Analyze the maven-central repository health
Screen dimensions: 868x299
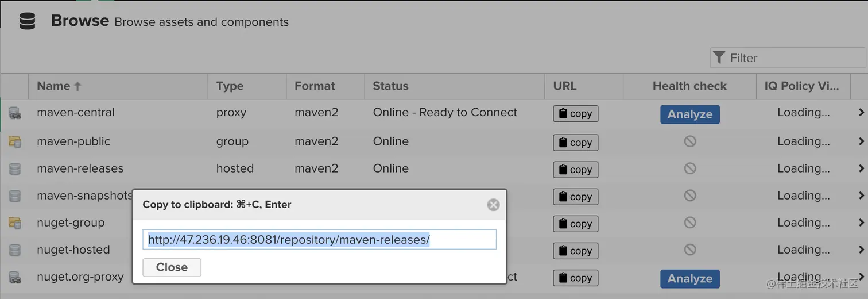pyautogui.click(x=689, y=114)
